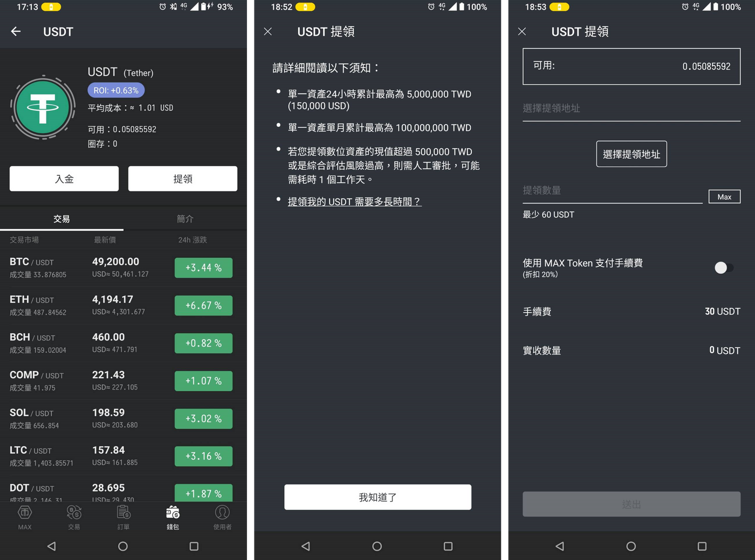Viewport: 755px width, 560px height.
Task: Confirm with the 我知道了 button
Action: coord(377,497)
